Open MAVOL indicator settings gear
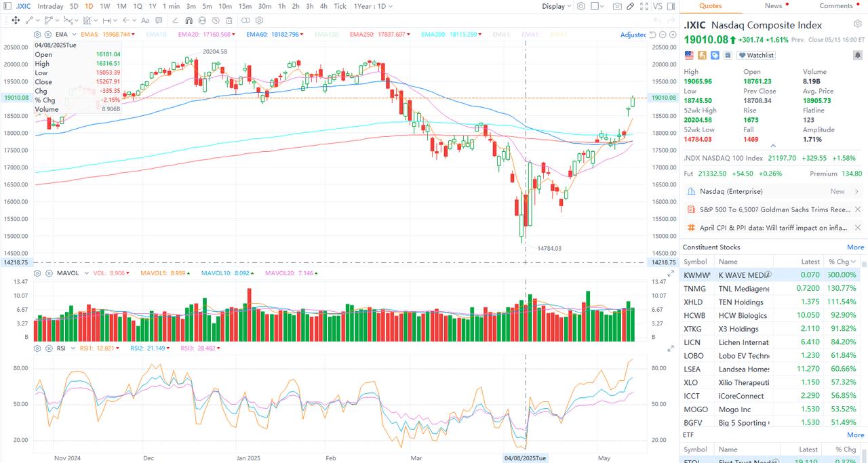 (x=37, y=273)
